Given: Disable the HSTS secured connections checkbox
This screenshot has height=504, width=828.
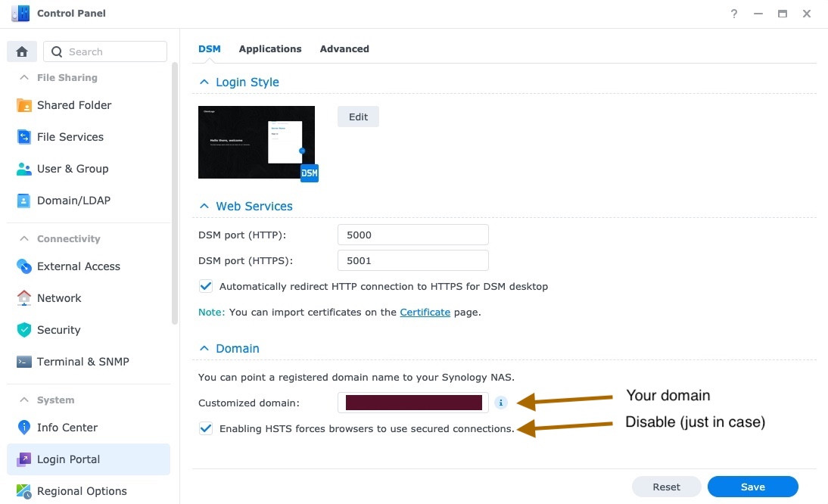Looking at the screenshot, I should 206,428.
